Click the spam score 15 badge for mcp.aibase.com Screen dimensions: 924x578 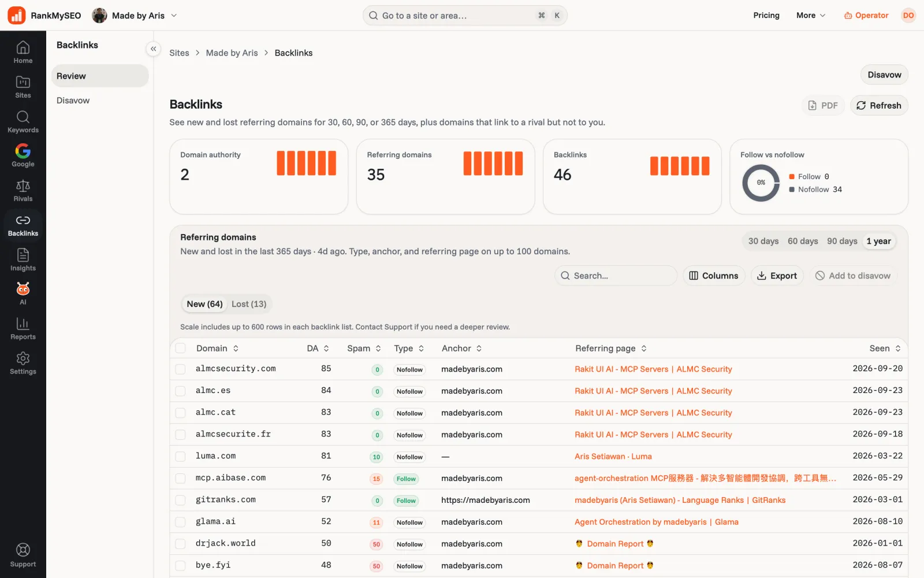tap(377, 479)
